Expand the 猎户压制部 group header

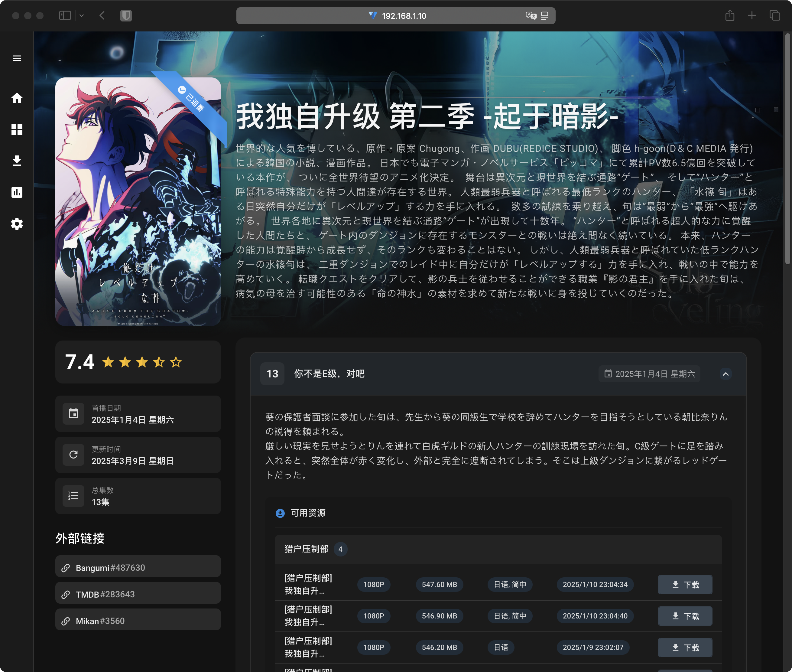pyautogui.click(x=498, y=549)
